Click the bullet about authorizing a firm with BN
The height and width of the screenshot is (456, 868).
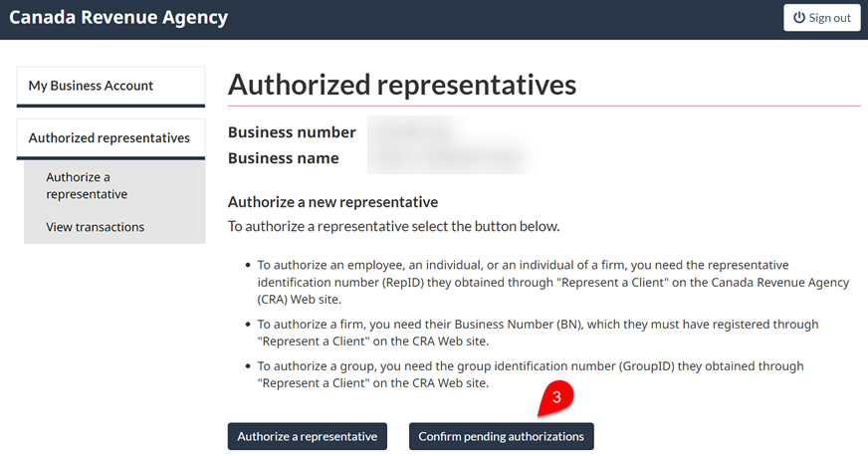click(x=538, y=333)
